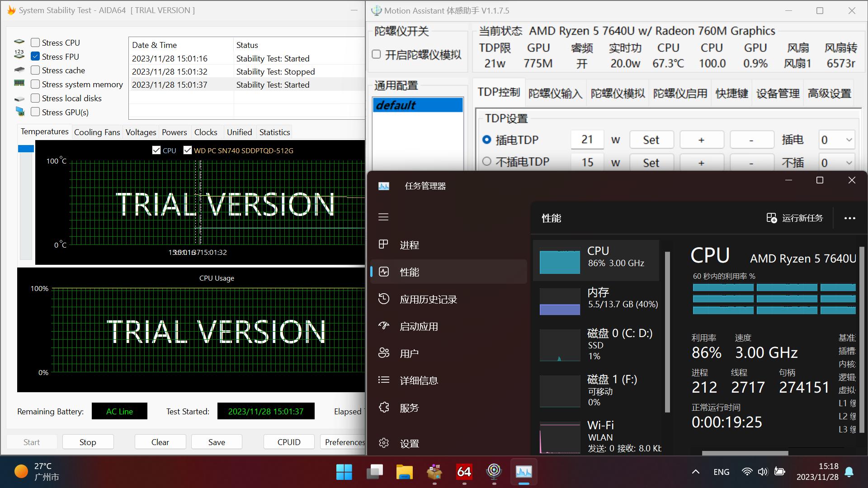Open the three-dot more options menu
The width and height of the screenshot is (868, 488).
tap(850, 218)
